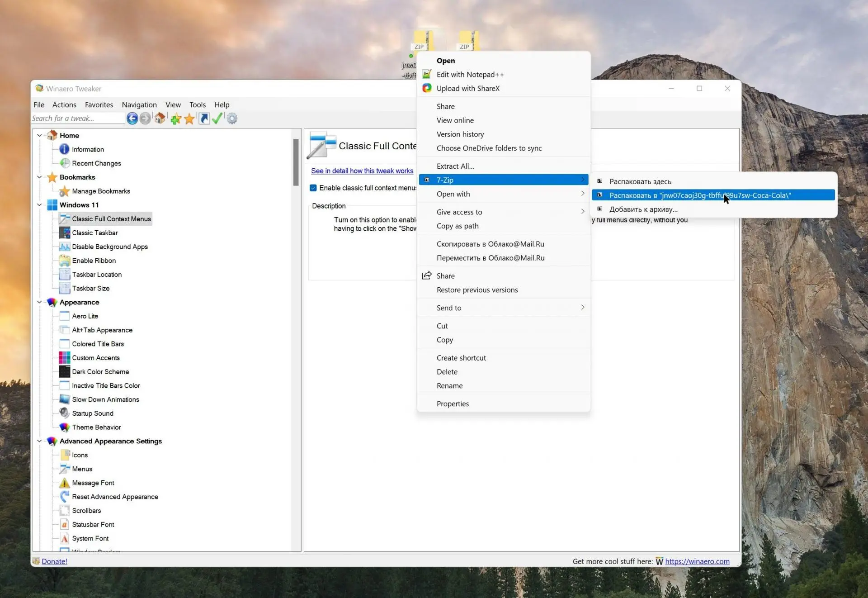
Task: Select Taskbar Size in the tree
Action: pyautogui.click(x=91, y=288)
